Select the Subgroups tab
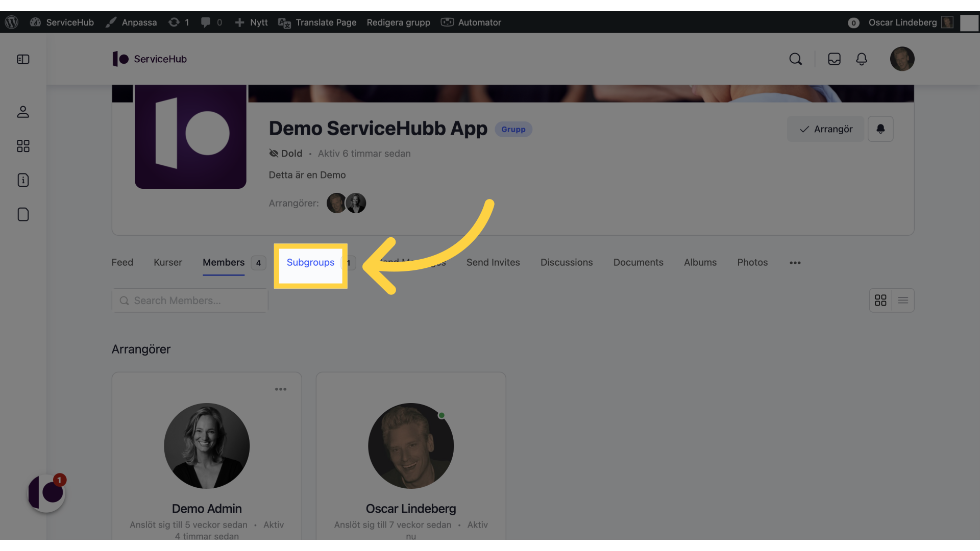The width and height of the screenshot is (980, 551). tap(310, 262)
